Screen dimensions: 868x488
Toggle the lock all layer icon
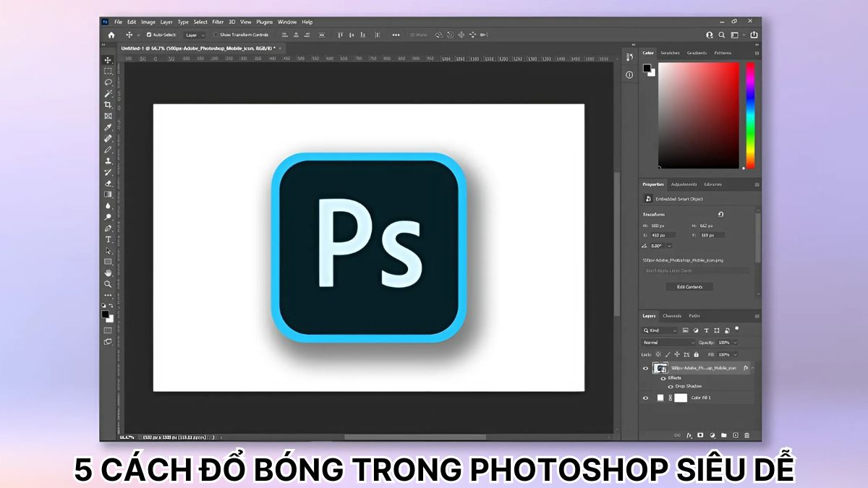(696, 354)
